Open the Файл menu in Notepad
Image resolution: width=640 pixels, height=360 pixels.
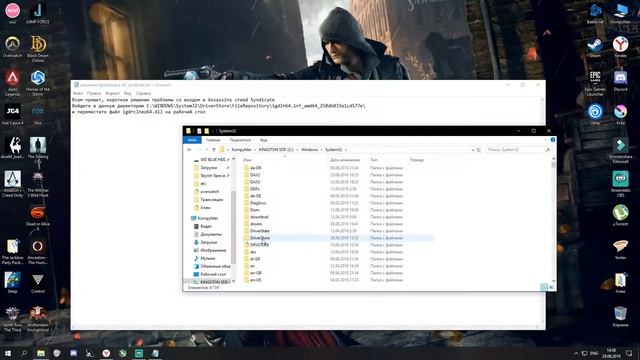coord(78,93)
